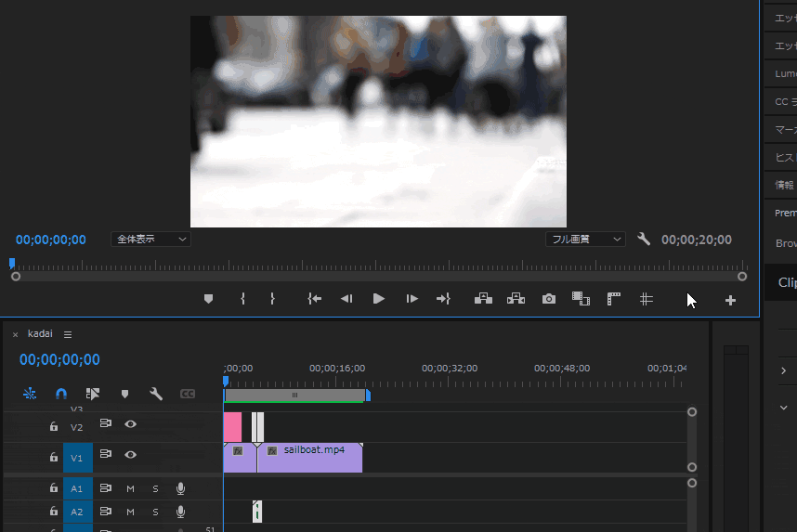Open kadai sequence panel menu

pos(68,334)
